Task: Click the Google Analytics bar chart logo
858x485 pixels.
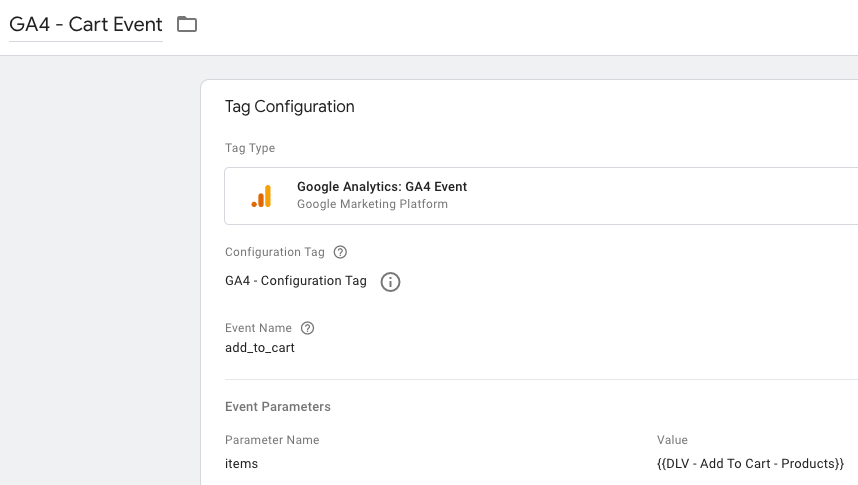Action: tap(261, 196)
